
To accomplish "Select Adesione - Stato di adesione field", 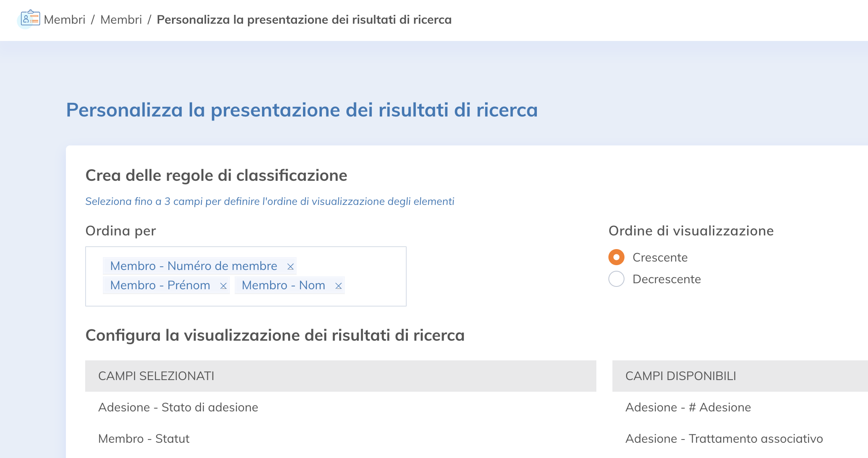I will (x=178, y=407).
